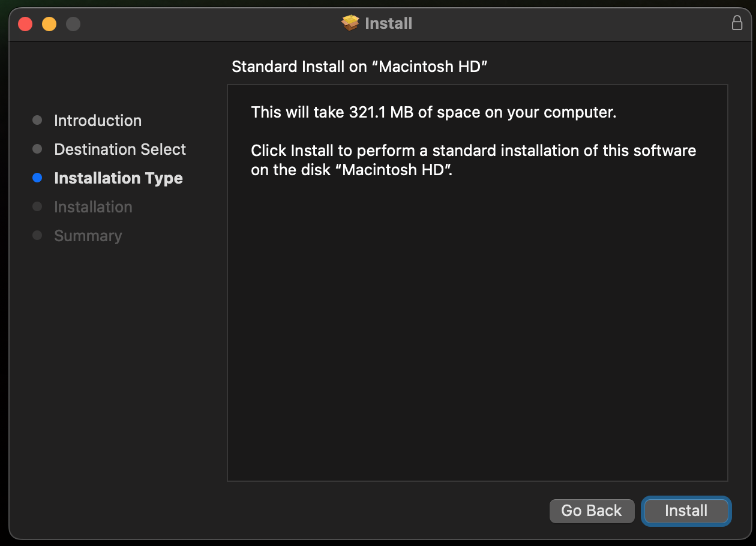Click the Introduction step bullet

(37, 120)
